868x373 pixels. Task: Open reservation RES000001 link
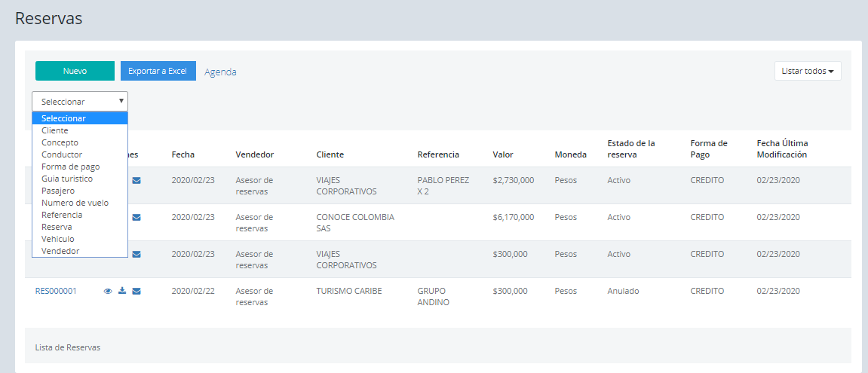56,291
